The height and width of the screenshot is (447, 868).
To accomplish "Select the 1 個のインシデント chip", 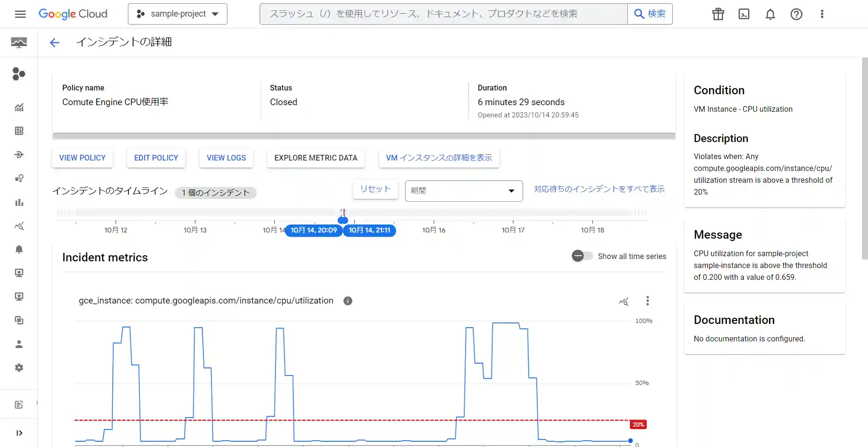I will point(216,193).
